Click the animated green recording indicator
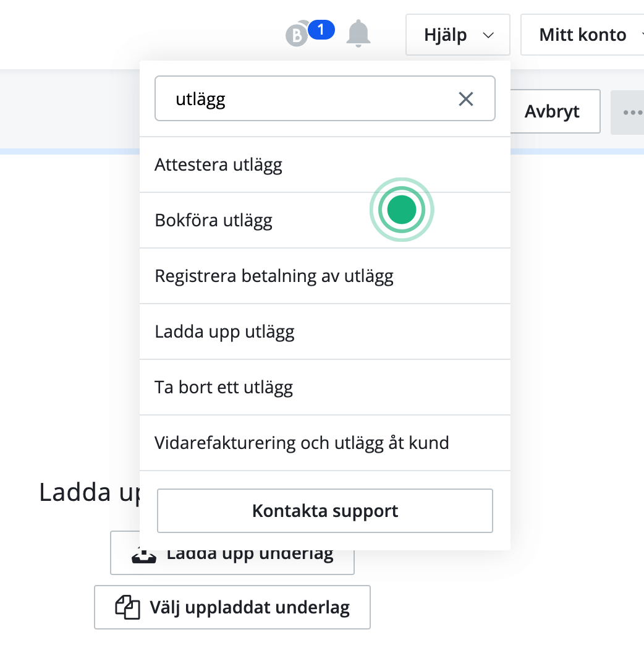644x653 pixels. point(402,209)
